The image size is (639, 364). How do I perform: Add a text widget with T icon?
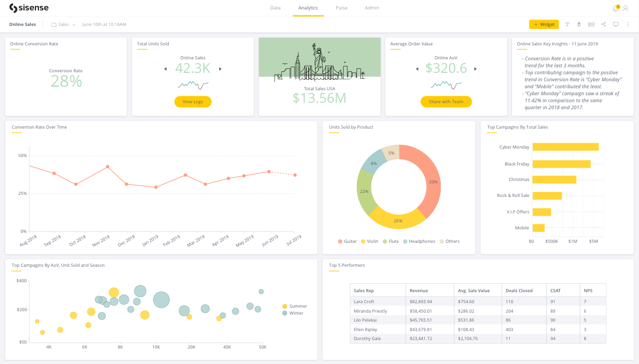(x=567, y=24)
